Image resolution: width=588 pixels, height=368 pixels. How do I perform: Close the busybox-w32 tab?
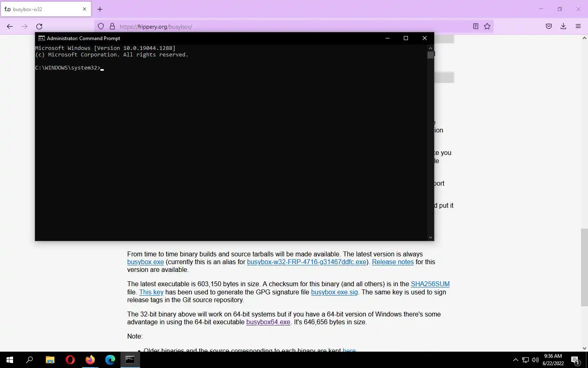pos(85,9)
